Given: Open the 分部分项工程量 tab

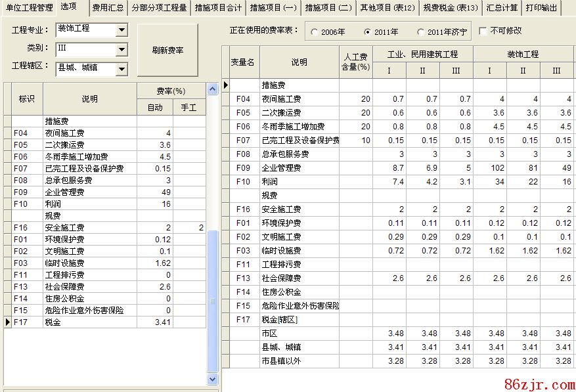Looking at the screenshot, I should tap(158, 8).
